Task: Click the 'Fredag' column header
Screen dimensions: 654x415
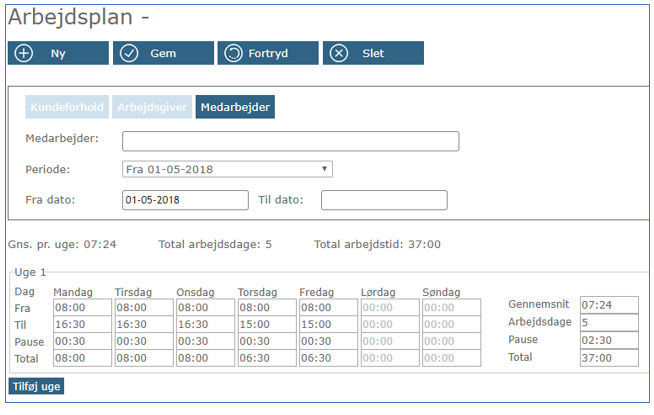Action: pos(317,292)
